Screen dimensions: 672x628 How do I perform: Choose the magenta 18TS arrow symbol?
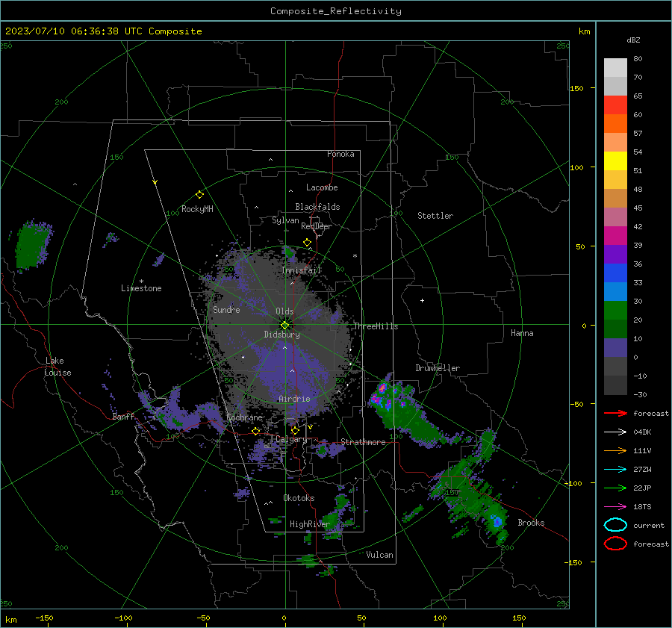coord(615,507)
